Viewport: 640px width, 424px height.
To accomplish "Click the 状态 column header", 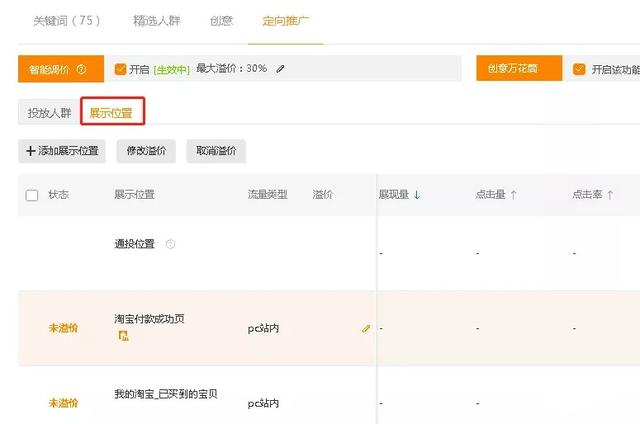I will [58, 195].
